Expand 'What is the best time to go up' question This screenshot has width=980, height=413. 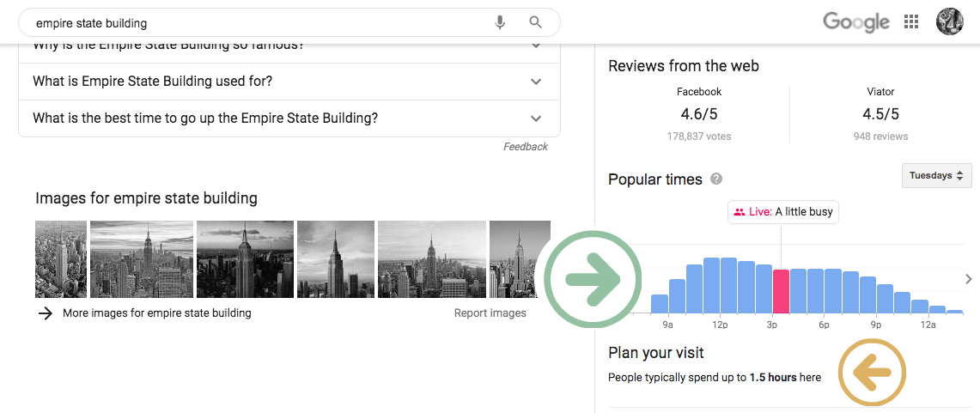point(289,118)
